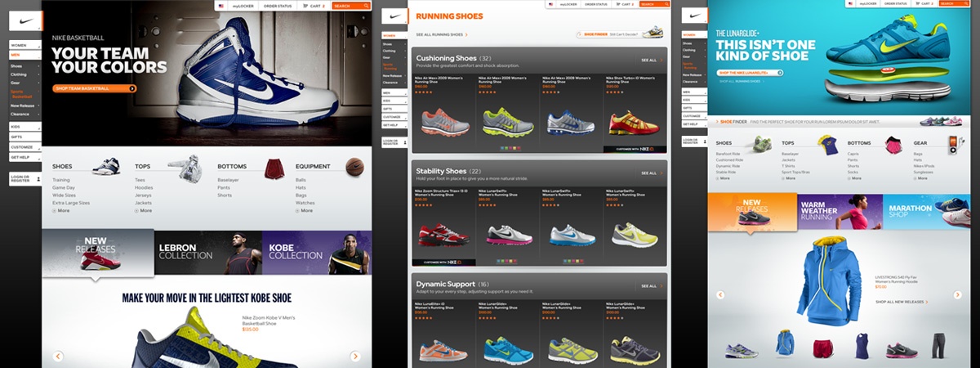Click the orange Air Max+ 2009 shoe thumbnail
The image size is (980, 368).
click(x=443, y=123)
